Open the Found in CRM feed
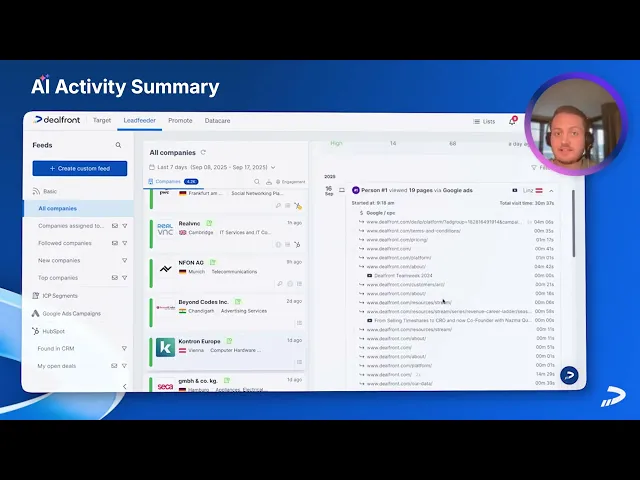640x480 pixels. click(x=56, y=349)
